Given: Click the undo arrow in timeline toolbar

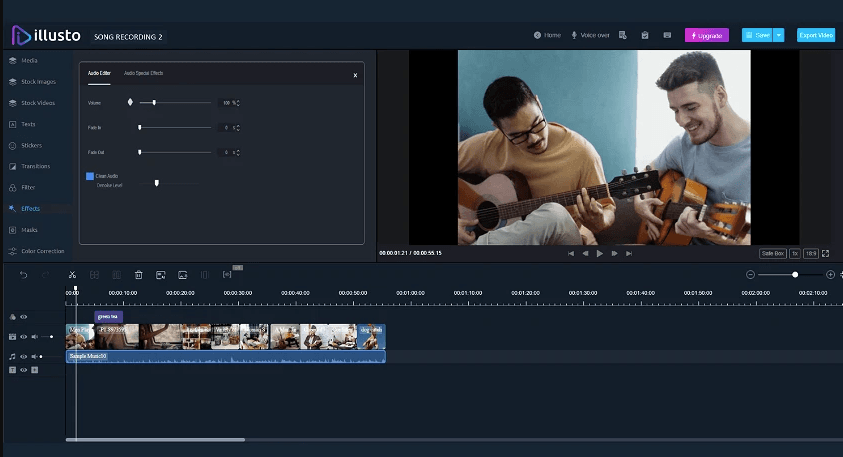Looking at the screenshot, I should coord(24,274).
